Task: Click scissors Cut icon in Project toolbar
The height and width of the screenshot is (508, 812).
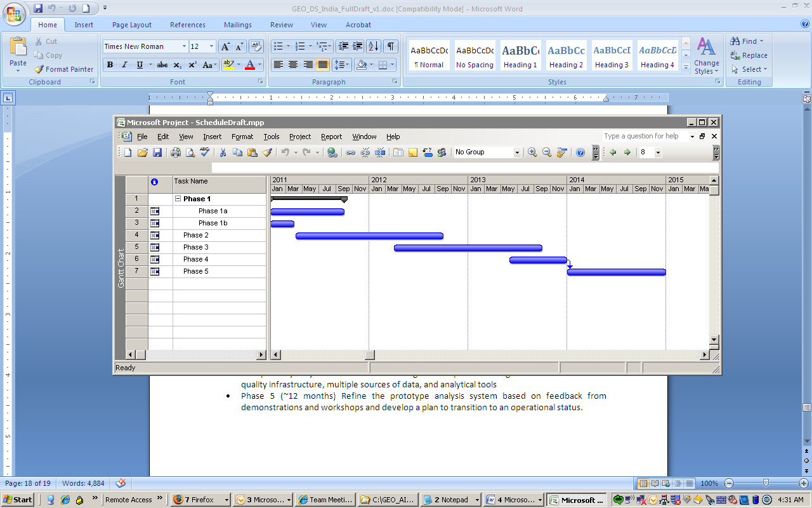Action: pyautogui.click(x=223, y=152)
